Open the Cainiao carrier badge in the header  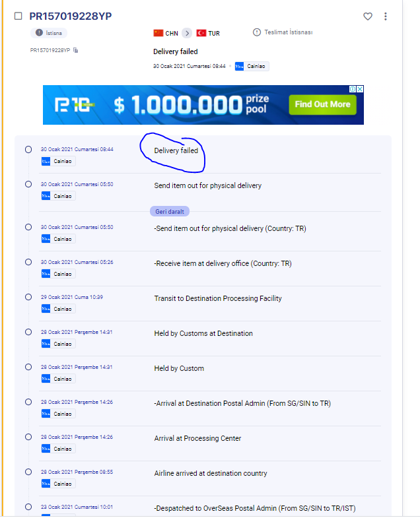tap(252, 66)
